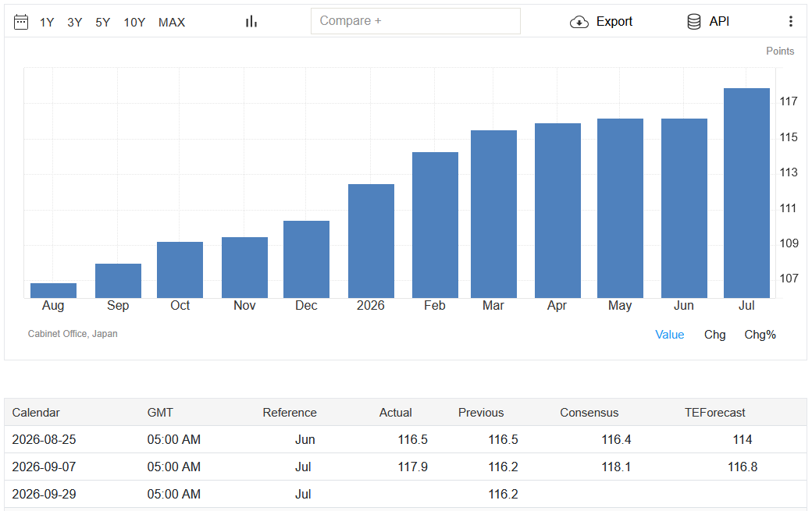Viewport: 812px width, 511px height.
Task: Click the Dec bar in chart
Action: (306, 259)
